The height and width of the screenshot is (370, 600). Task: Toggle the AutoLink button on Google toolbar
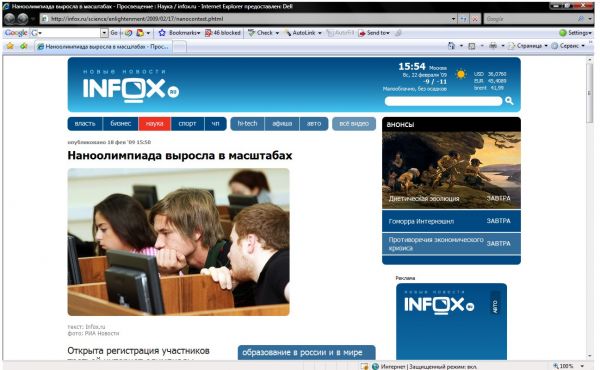click(303, 33)
